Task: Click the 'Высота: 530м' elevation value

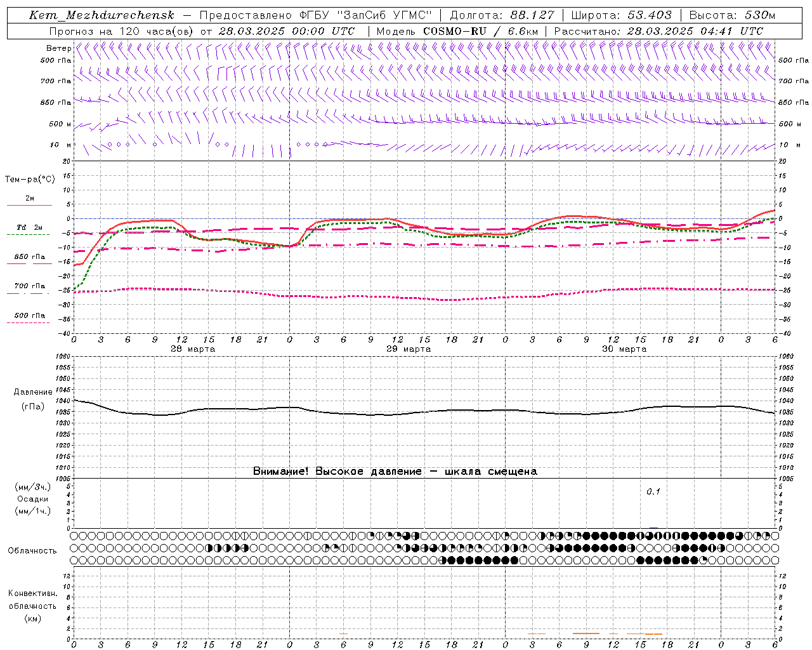Action: pyautogui.click(x=732, y=15)
